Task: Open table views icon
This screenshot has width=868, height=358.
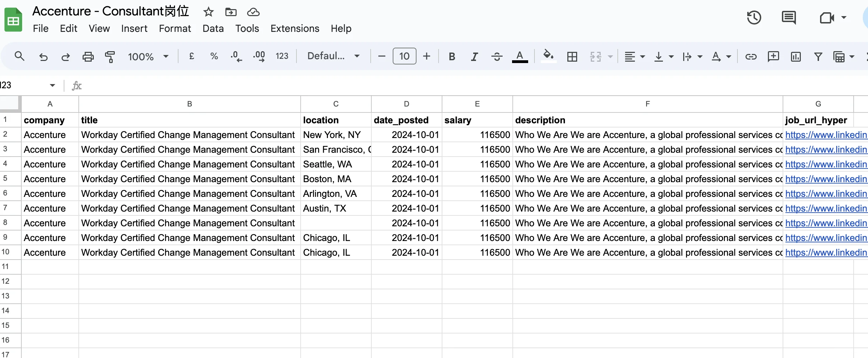Action: tap(839, 56)
